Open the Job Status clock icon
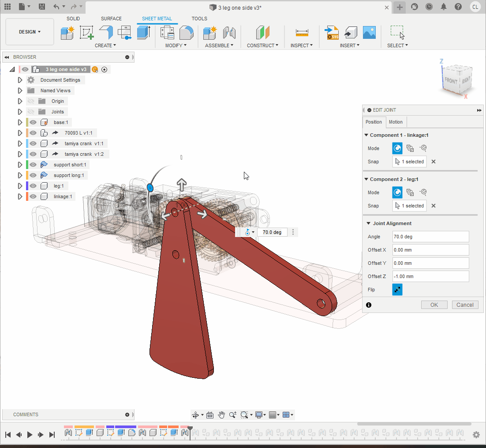The width and height of the screenshot is (486, 448). [429, 7]
